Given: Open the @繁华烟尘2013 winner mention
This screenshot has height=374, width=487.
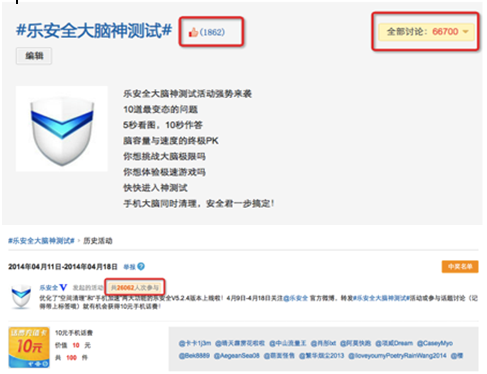Looking at the screenshot, I should point(321,356).
